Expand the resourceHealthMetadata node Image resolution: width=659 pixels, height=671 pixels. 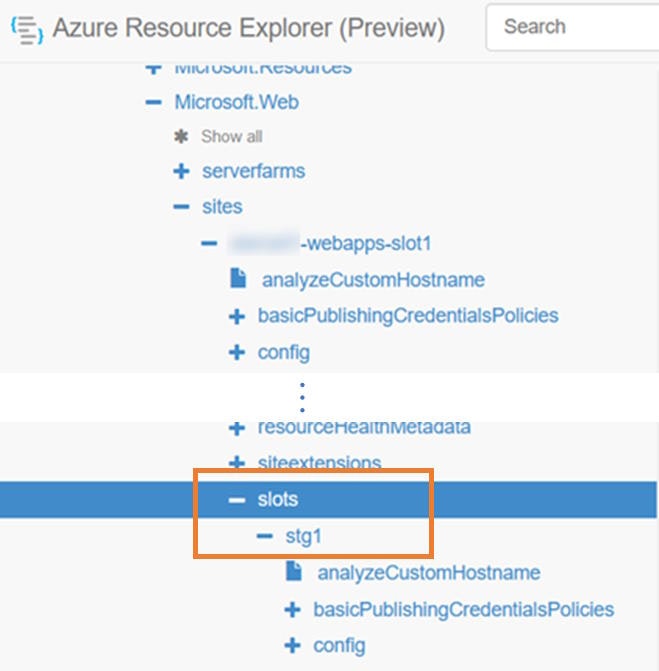coord(237,428)
